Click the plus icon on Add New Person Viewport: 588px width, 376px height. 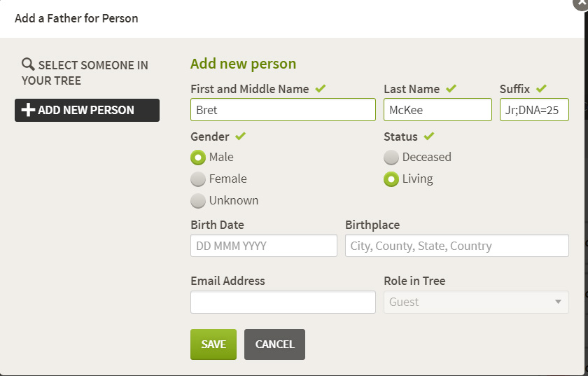(28, 110)
